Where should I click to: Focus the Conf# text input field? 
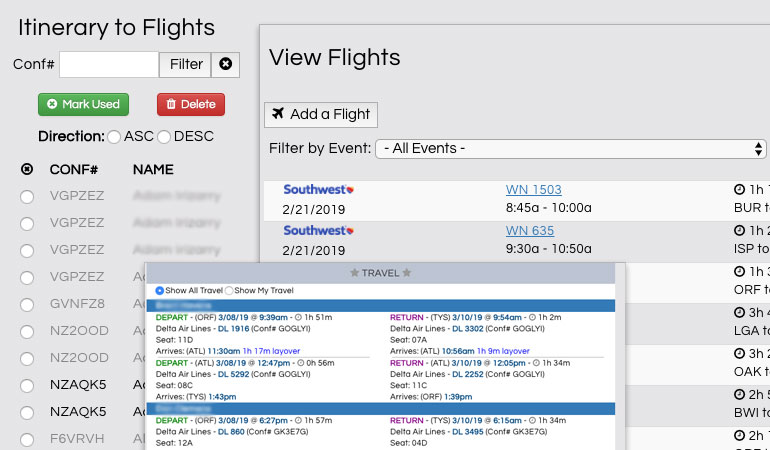tap(108, 65)
